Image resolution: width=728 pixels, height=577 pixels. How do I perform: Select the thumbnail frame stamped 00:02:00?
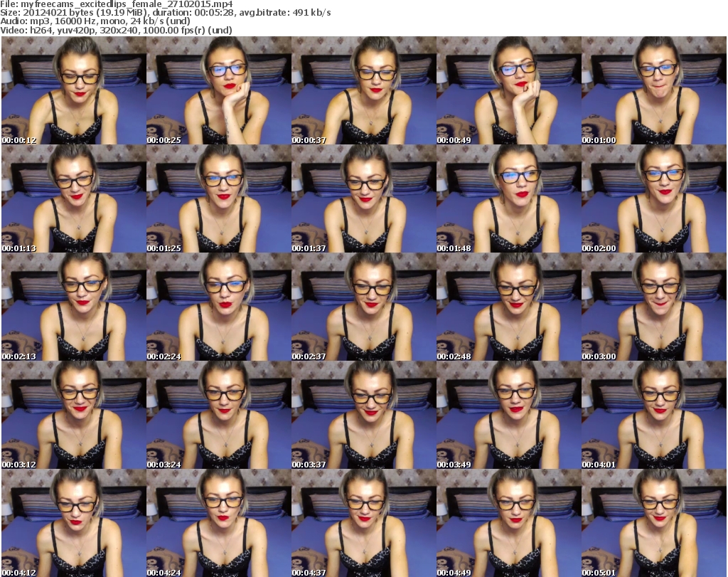(x=654, y=198)
